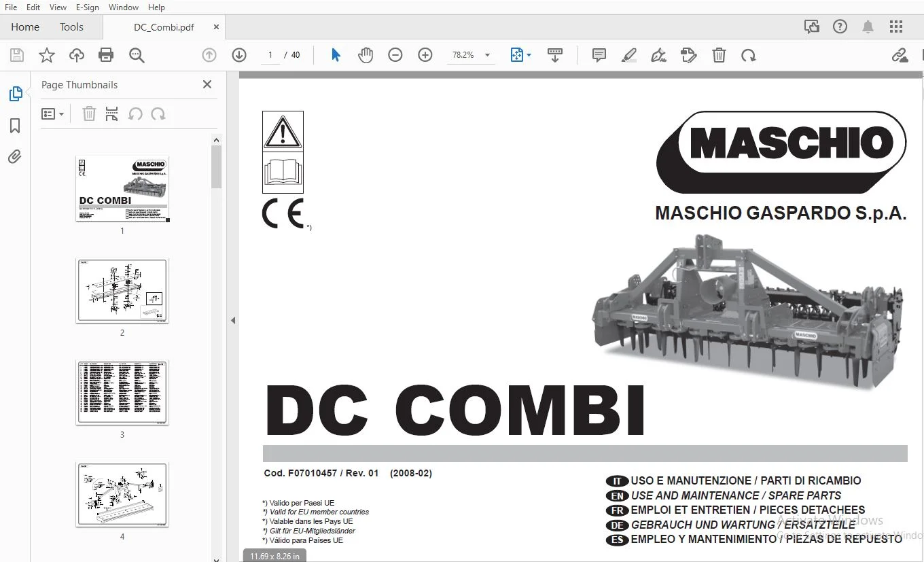Open the Window menu
The width and height of the screenshot is (924, 562).
pyautogui.click(x=124, y=7)
